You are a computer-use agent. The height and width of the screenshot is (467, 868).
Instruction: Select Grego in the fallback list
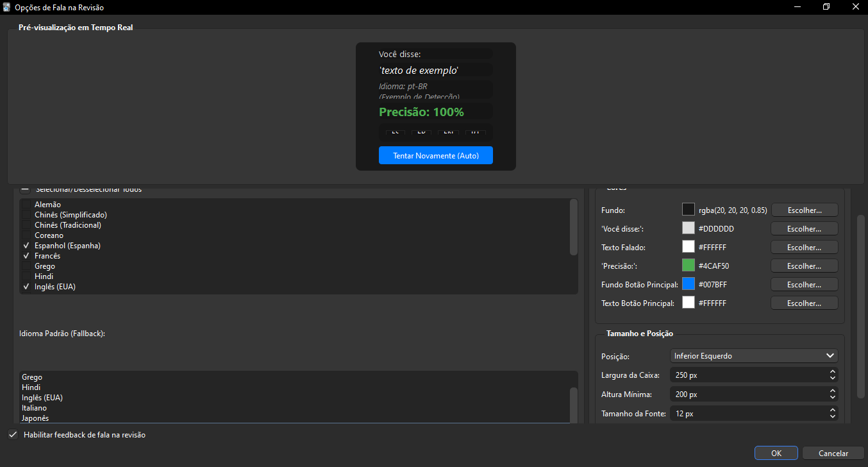click(32, 377)
